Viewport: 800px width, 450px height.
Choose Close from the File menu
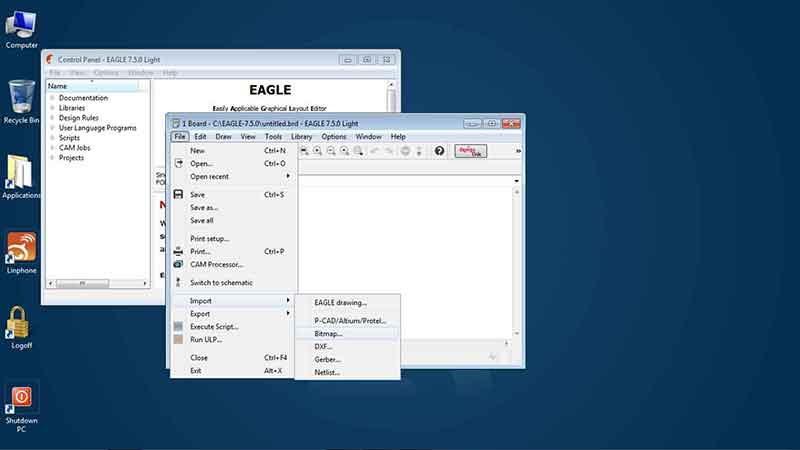pyautogui.click(x=234, y=358)
